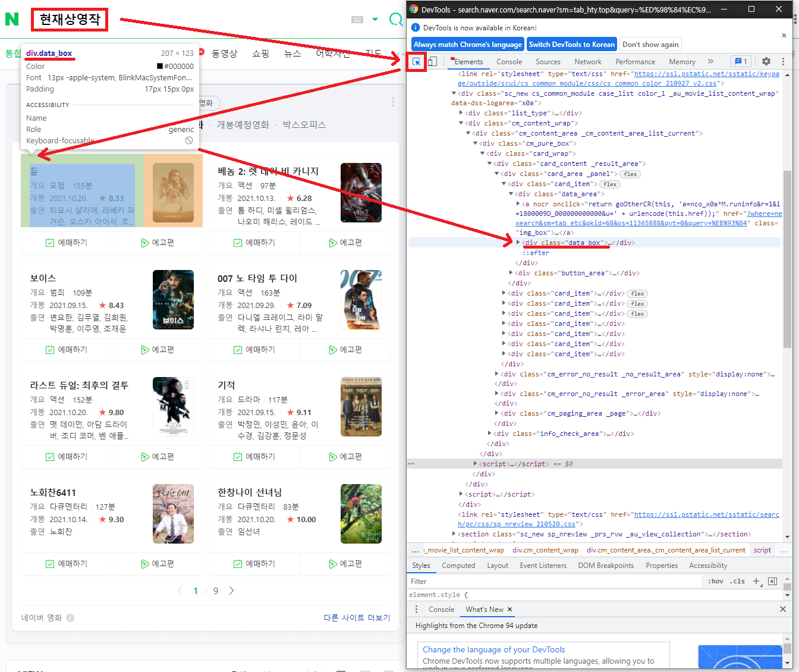Collapse the div class="card_wrap" node
799x672 pixels.
(483, 153)
